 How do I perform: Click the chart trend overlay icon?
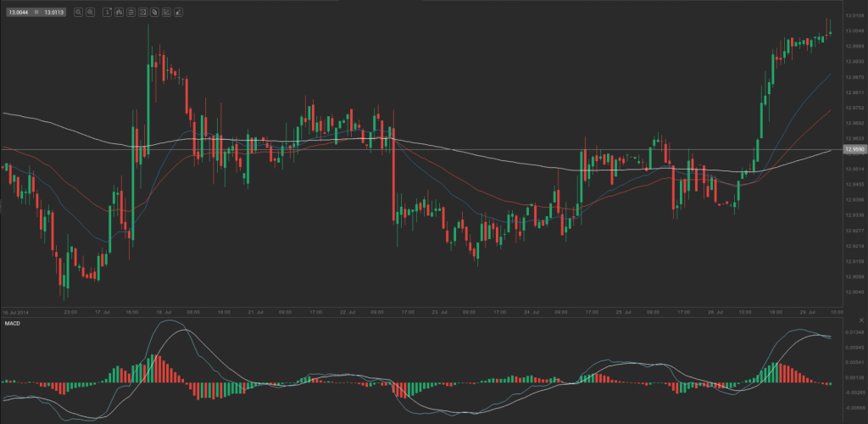tap(142, 13)
